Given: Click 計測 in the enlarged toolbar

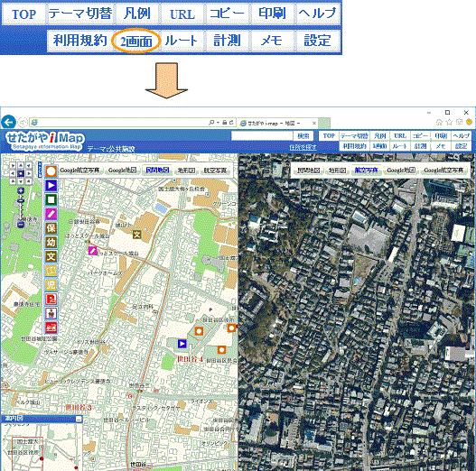Looking at the screenshot, I should tap(227, 41).
